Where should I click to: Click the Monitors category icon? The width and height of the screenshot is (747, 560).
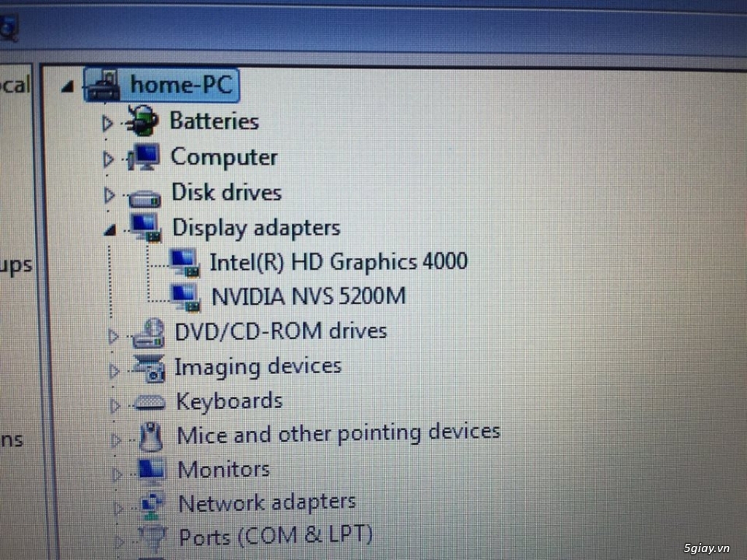point(152,471)
